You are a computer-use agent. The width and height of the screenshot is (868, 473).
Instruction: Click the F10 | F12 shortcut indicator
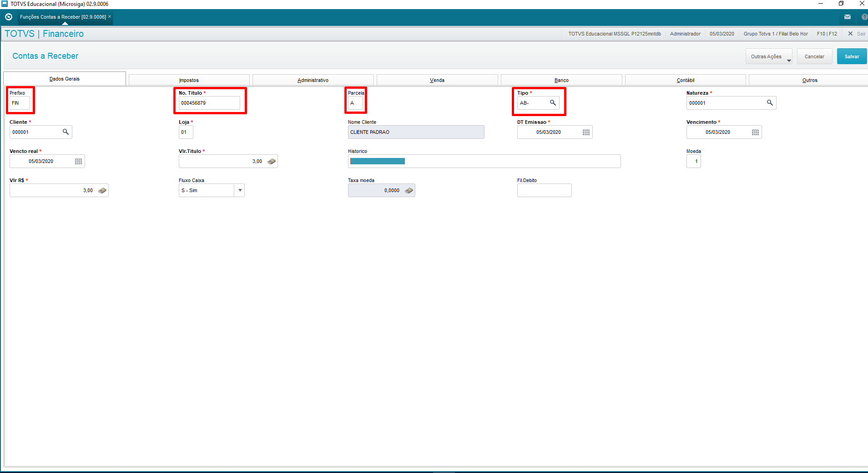tap(827, 34)
